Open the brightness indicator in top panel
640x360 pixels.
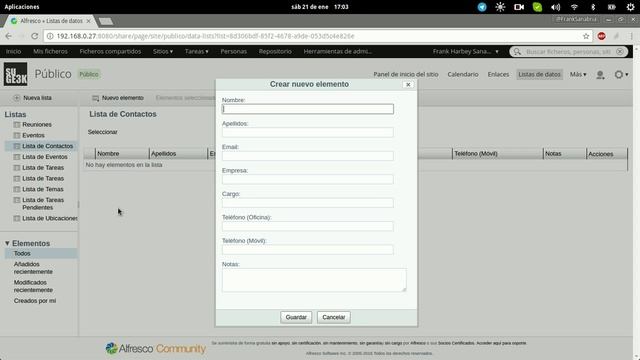click(500, 7)
